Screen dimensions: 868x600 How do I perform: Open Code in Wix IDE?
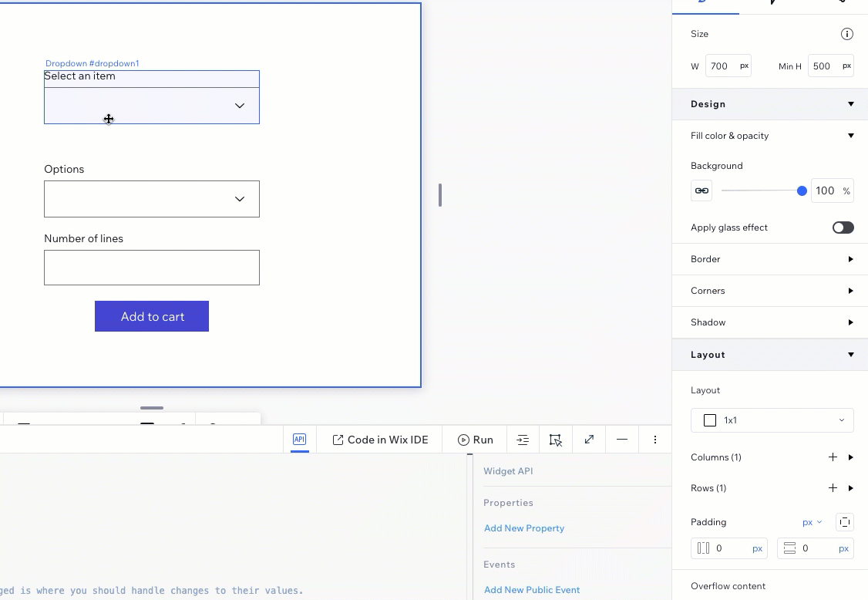point(380,440)
